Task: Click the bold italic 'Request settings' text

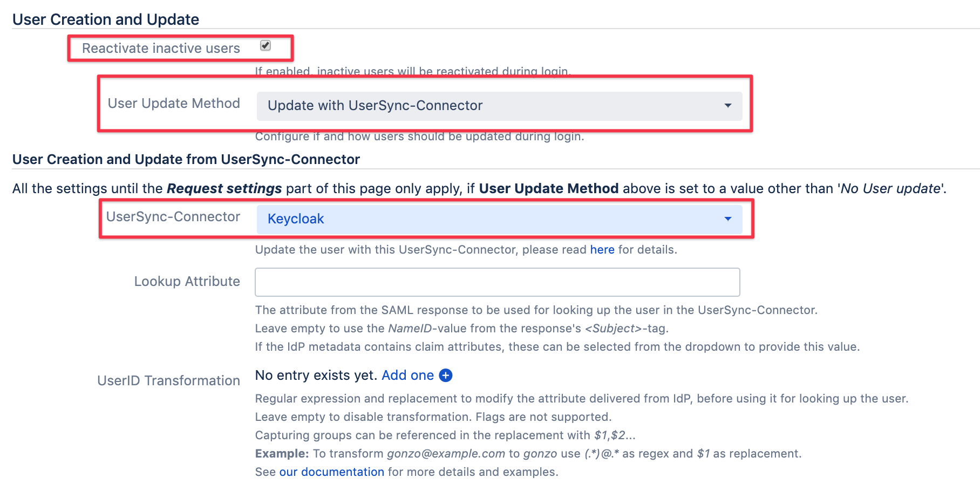Action: pos(224,189)
